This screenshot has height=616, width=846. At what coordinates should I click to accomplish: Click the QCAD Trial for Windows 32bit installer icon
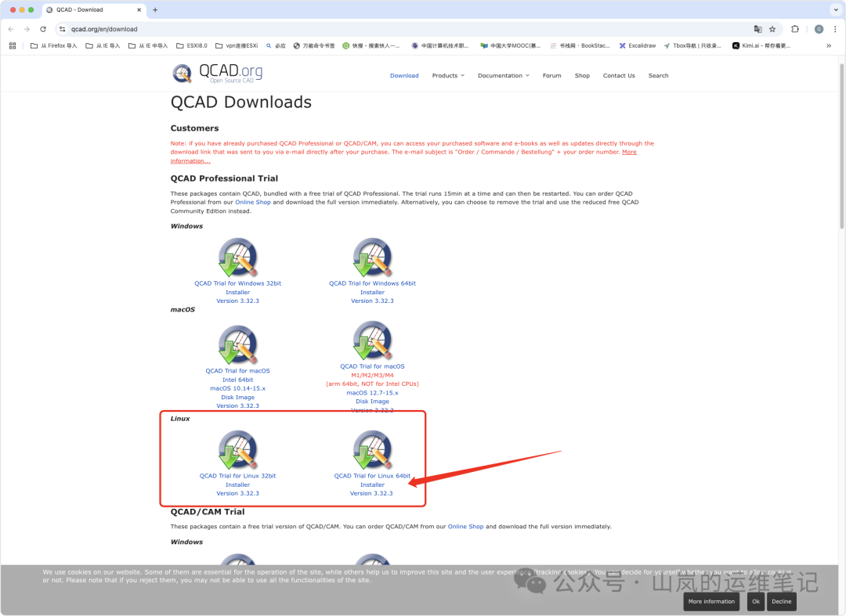(x=237, y=257)
